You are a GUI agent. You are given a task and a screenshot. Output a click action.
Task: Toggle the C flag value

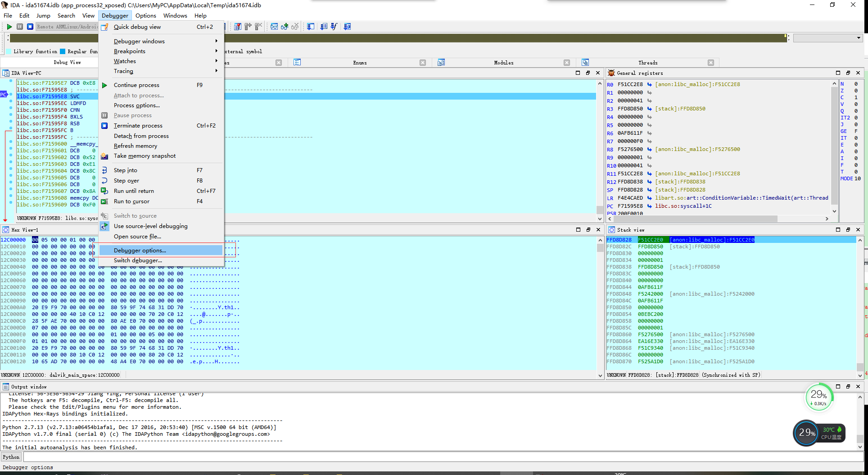coord(856,97)
